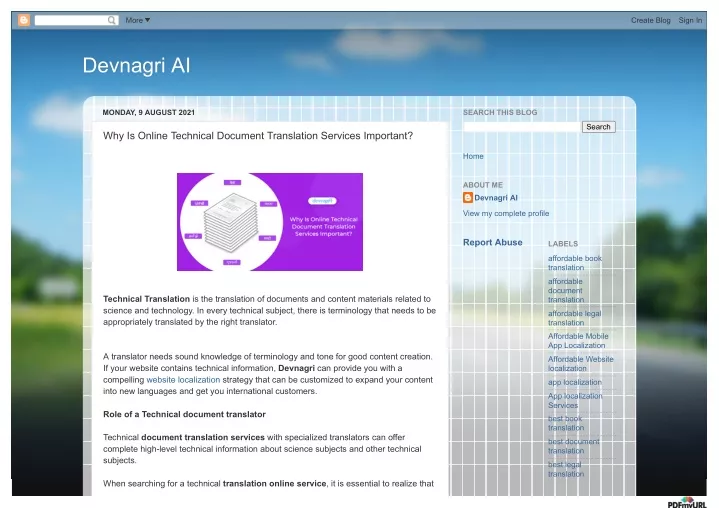
Task: Click View my complete profile
Action: [506, 213]
